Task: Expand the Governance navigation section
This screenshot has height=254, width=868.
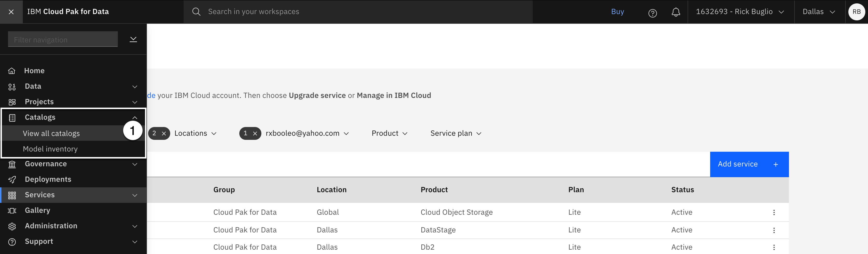Action: tap(135, 164)
